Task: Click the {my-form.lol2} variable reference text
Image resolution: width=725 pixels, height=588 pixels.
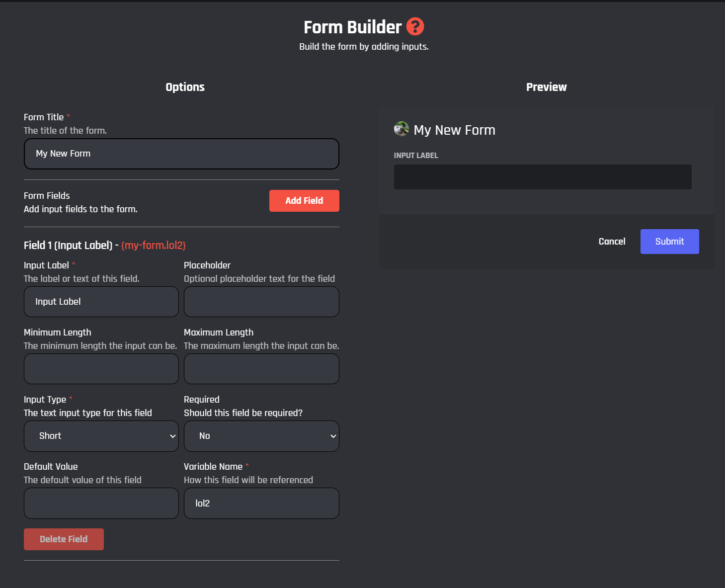Action: click(x=154, y=246)
